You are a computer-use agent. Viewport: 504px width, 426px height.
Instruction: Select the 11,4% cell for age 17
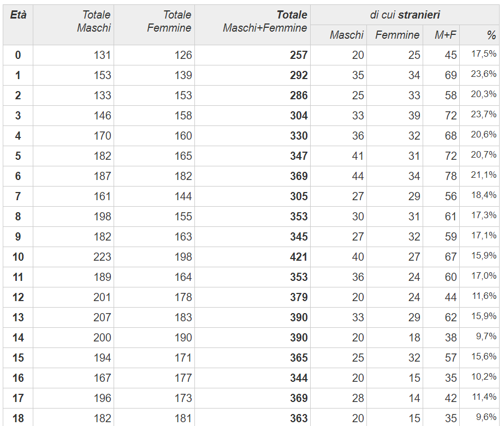484,397
